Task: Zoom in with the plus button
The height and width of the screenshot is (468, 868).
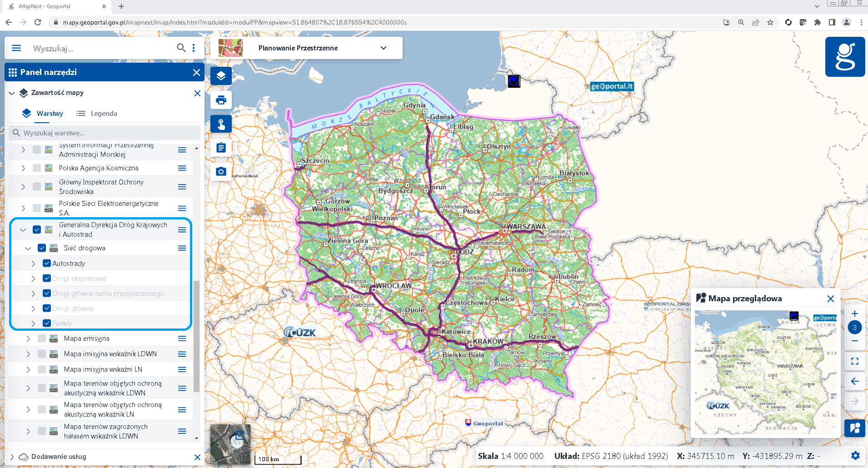Action: (854, 314)
